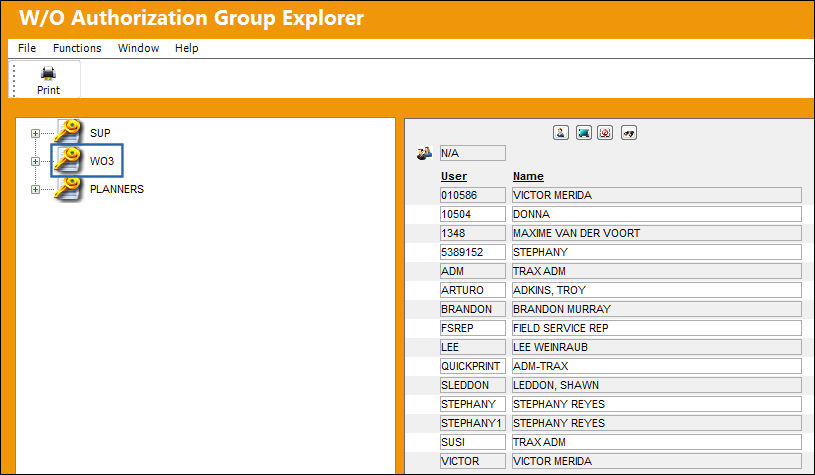Select user ADM cell
Screen dimensions: 815x475
(472, 271)
